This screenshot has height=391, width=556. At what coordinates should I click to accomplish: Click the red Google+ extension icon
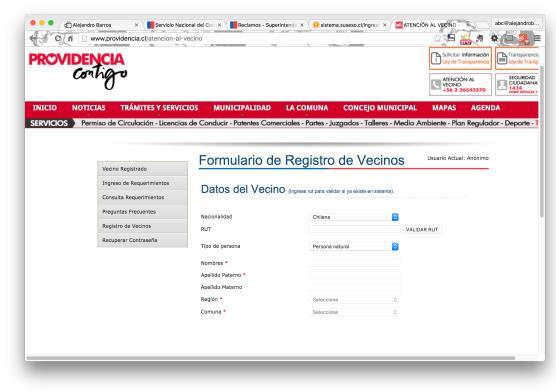coord(523,38)
